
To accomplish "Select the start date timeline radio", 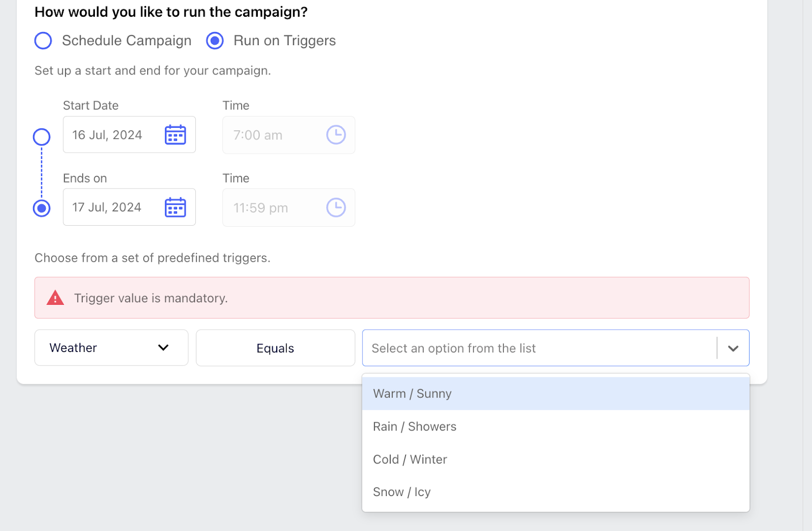I will [42, 136].
